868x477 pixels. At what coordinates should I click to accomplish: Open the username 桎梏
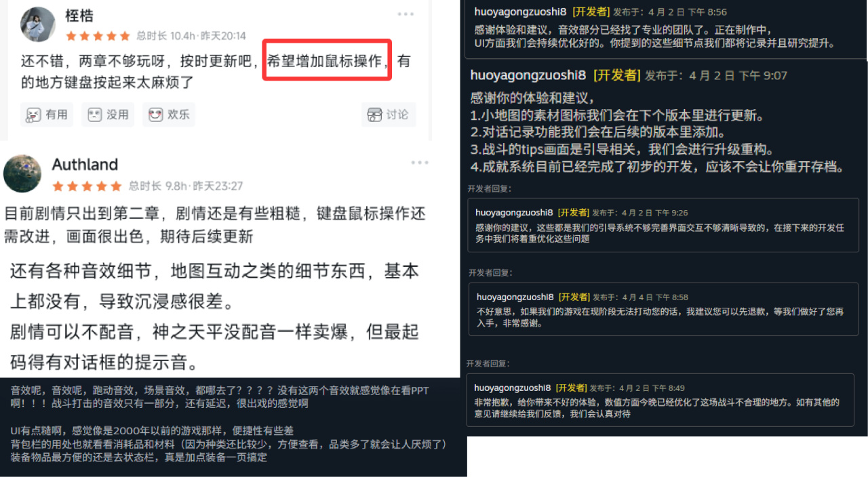[x=79, y=15]
